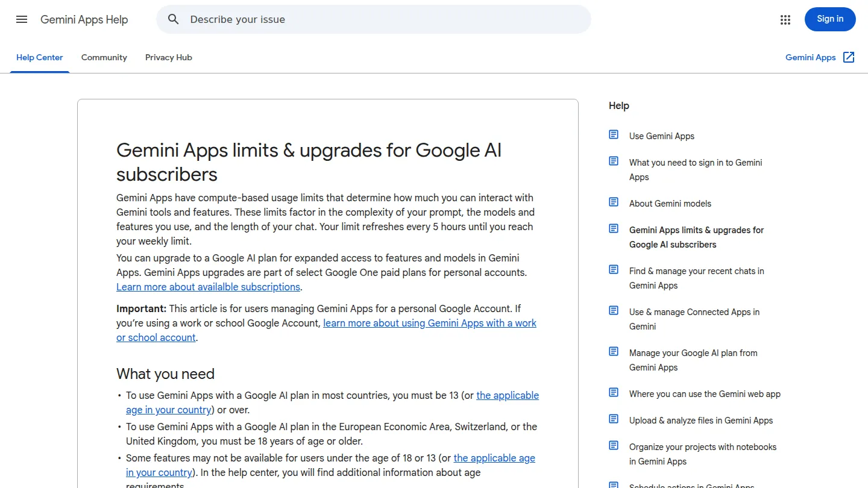Open Manage your Google AI plan article
This screenshot has height=488, width=868.
click(x=693, y=360)
